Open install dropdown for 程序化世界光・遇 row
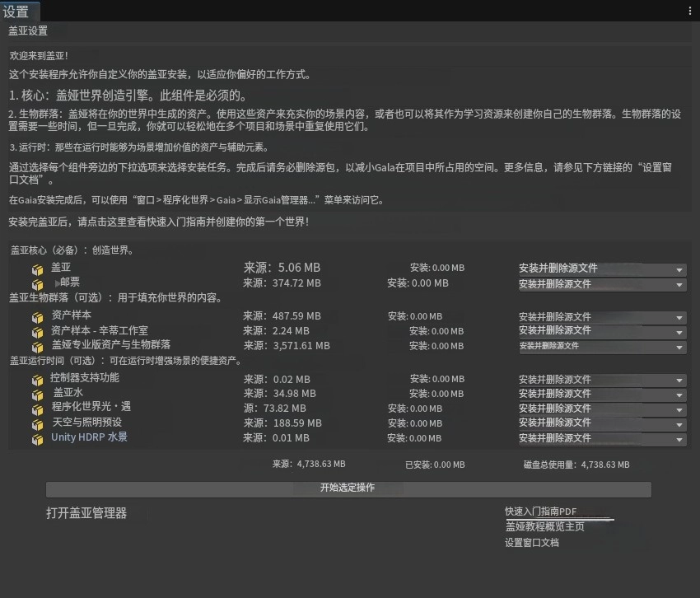This screenshot has height=598, width=700. coord(602,409)
